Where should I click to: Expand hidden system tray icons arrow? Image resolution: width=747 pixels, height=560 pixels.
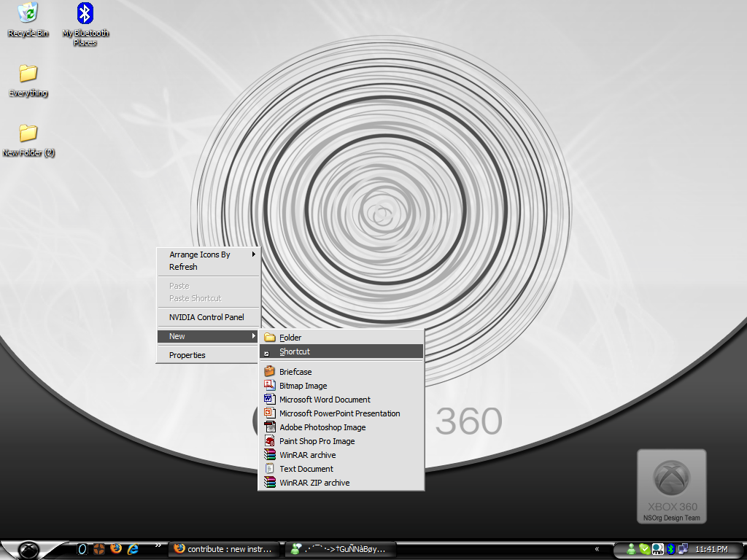[597, 549]
